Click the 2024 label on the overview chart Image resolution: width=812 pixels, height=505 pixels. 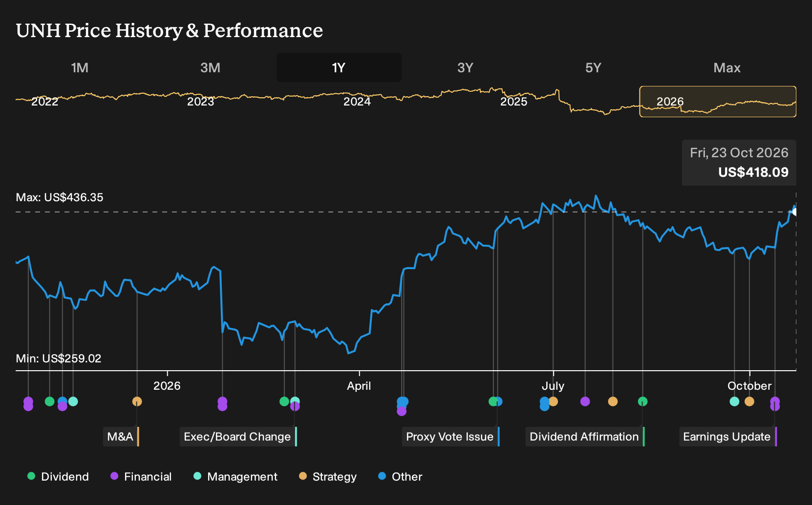pos(357,102)
